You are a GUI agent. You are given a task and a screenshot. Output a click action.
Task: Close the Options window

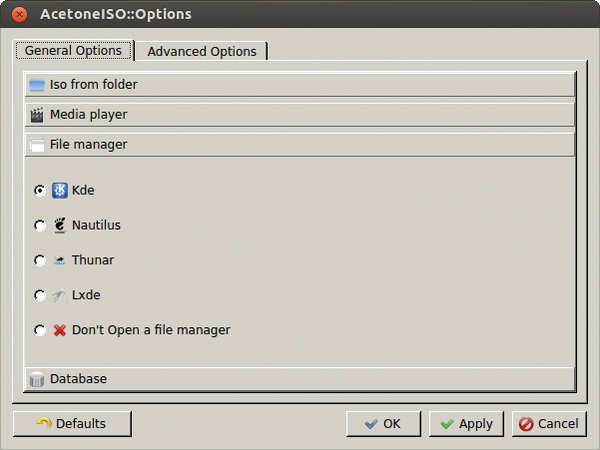19,14
